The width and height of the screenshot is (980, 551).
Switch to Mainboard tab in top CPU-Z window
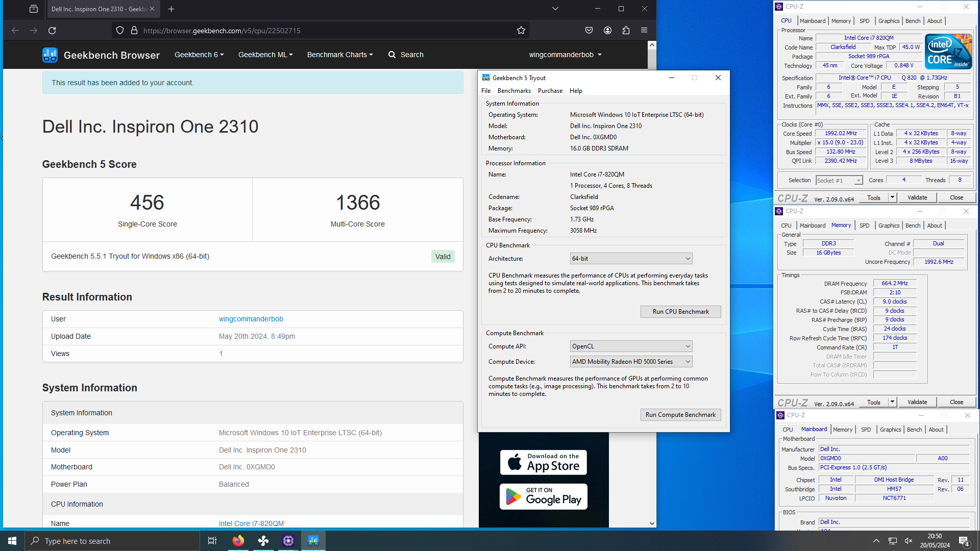click(x=812, y=21)
